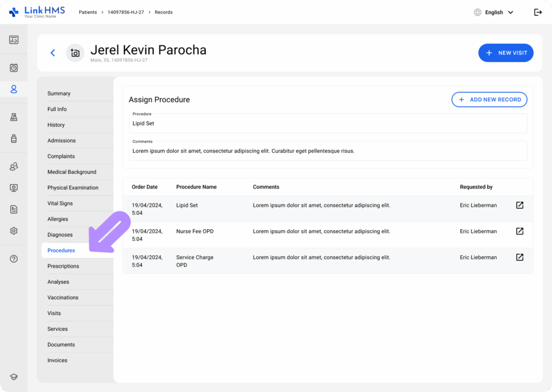The width and height of the screenshot is (552, 392).
Task: Click ADD NEW RECORD button
Action: point(489,100)
